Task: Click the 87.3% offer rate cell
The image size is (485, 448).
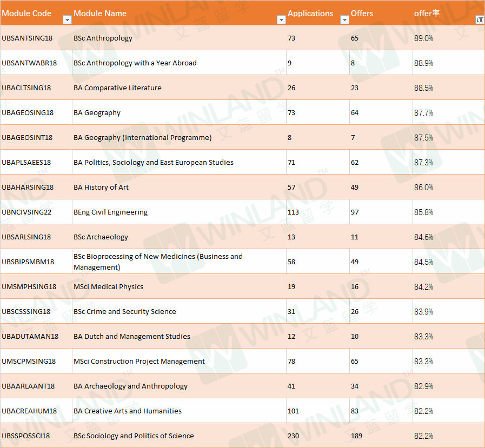Action: coord(448,162)
